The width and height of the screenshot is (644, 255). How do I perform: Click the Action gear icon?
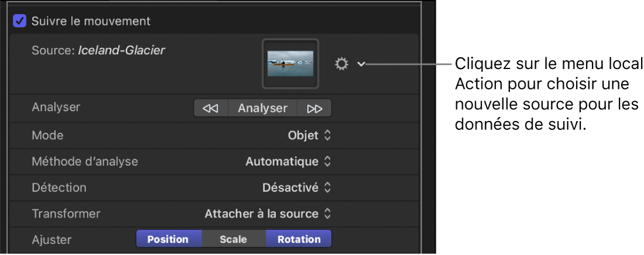coord(341,64)
